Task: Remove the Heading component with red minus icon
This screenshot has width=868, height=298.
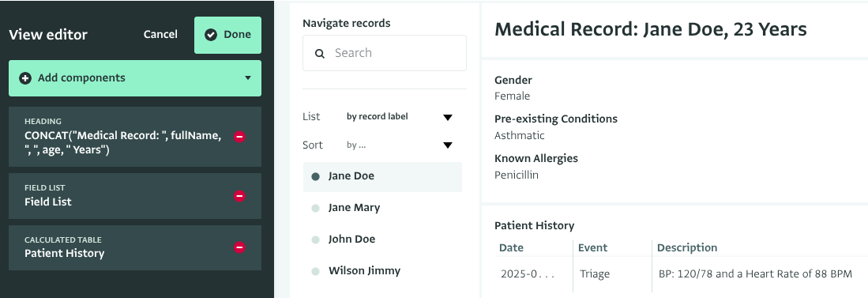Action: tap(239, 136)
